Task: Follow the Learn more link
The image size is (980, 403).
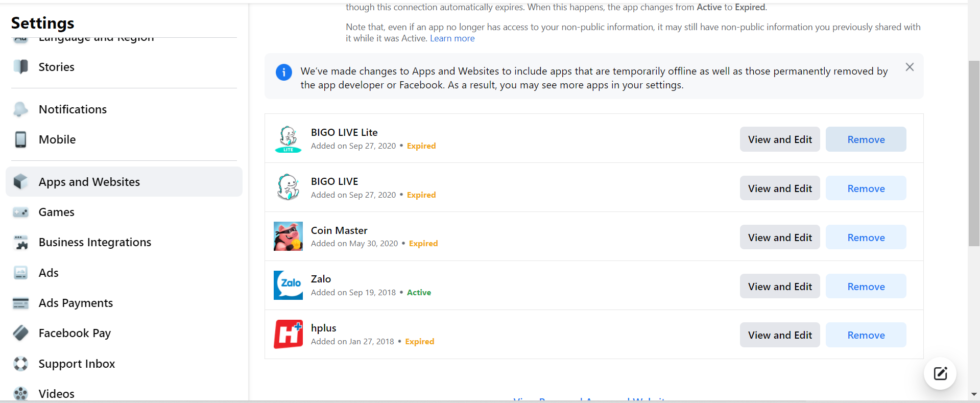Action: (452, 38)
